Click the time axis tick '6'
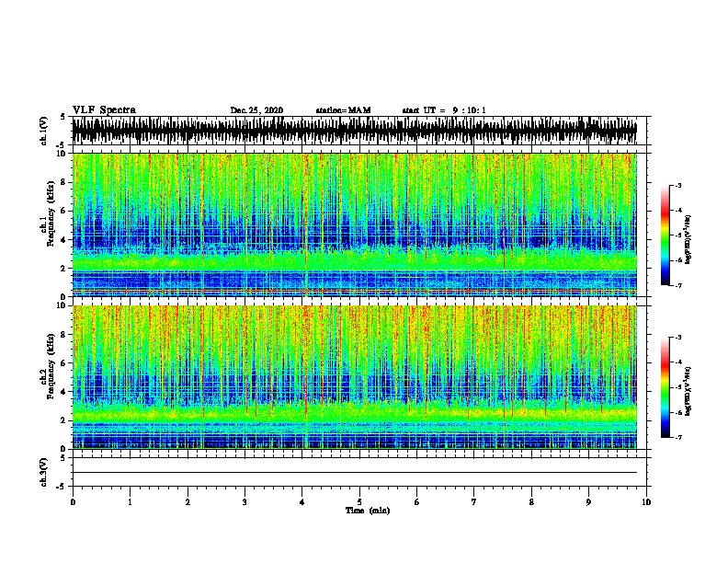Image resolution: width=728 pixels, height=563 pixels. tap(417, 502)
